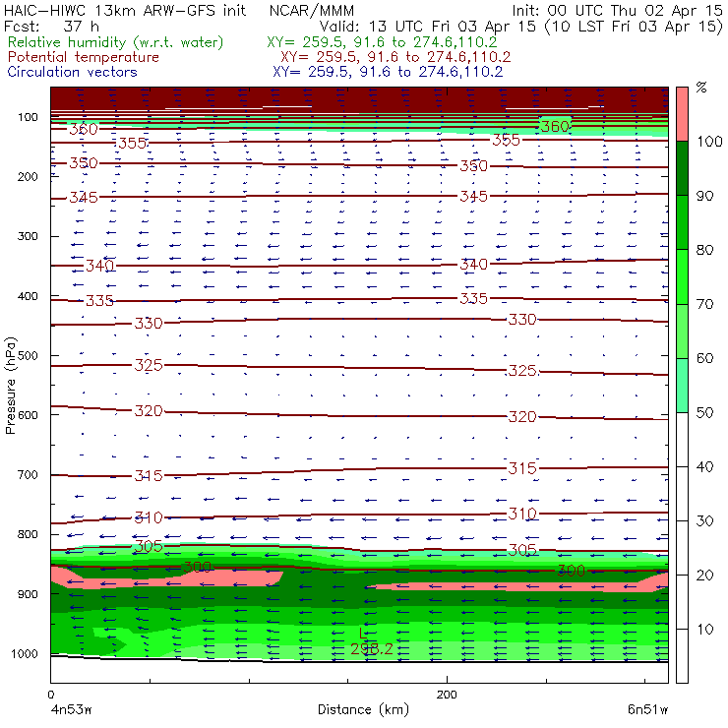Viewport: 728px width, 728px height.
Task: Click the 'Pressure (hPa)' axis title
Action: coord(10,386)
